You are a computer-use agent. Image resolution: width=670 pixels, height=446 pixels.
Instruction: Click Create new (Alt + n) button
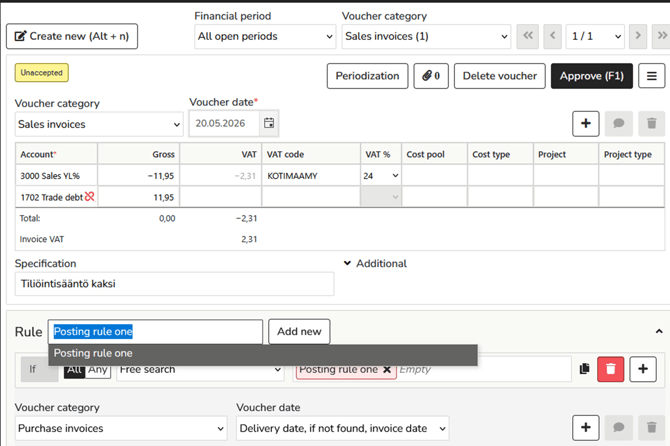pyautogui.click(x=72, y=36)
